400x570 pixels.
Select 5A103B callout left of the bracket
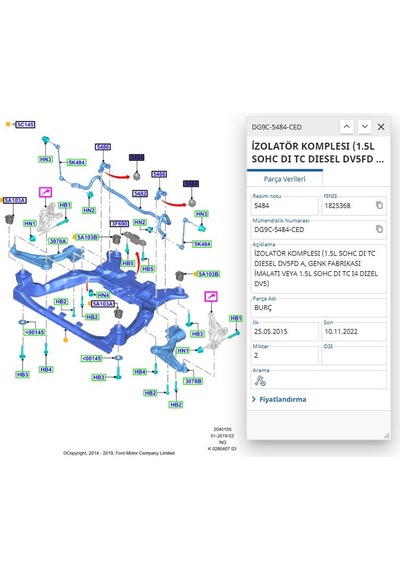point(87,237)
